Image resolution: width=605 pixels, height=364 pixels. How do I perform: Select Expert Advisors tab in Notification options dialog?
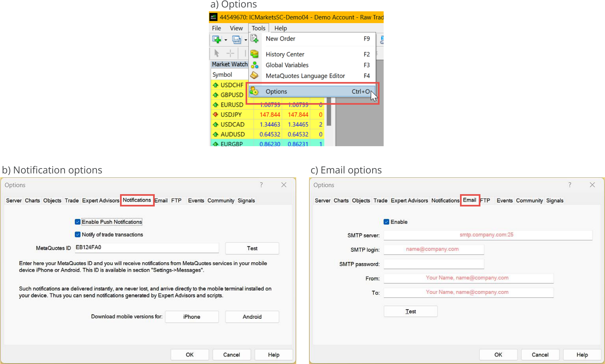click(x=101, y=200)
